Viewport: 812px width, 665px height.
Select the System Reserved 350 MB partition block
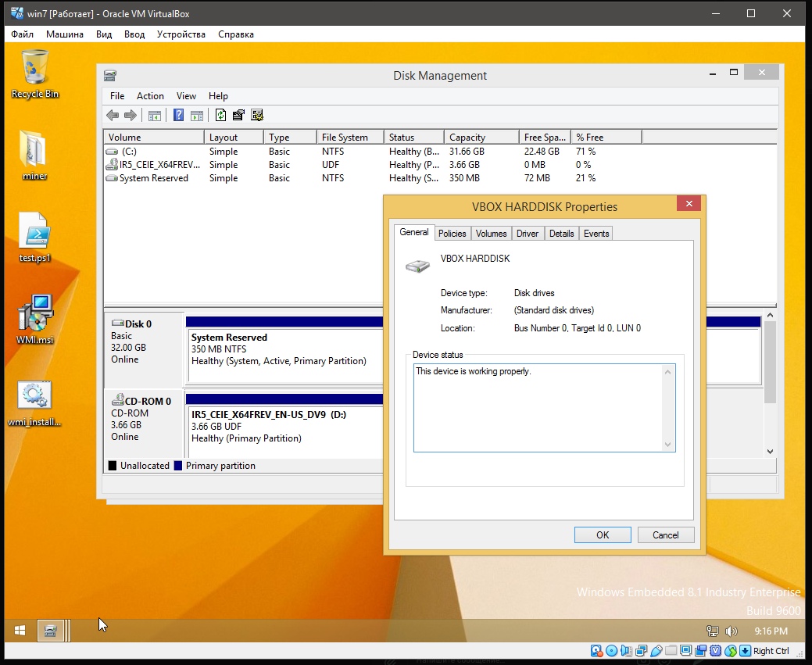pyautogui.click(x=284, y=349)
